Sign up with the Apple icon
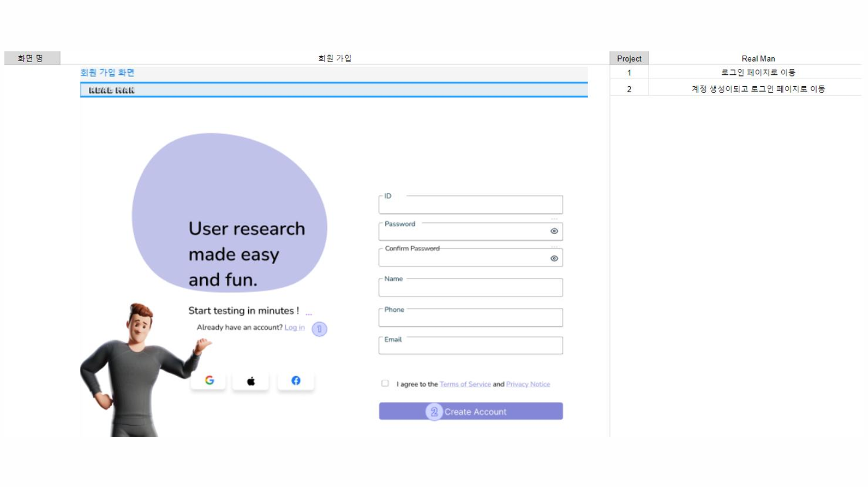 pyautogui.click(x=250, y=381)
